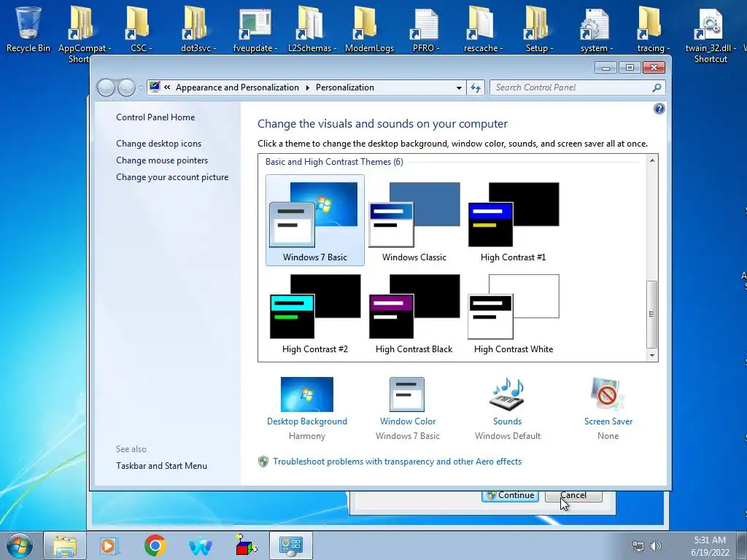Click the Screen Saver text link
Screen dimensions: 747x560
coord(608,421)
